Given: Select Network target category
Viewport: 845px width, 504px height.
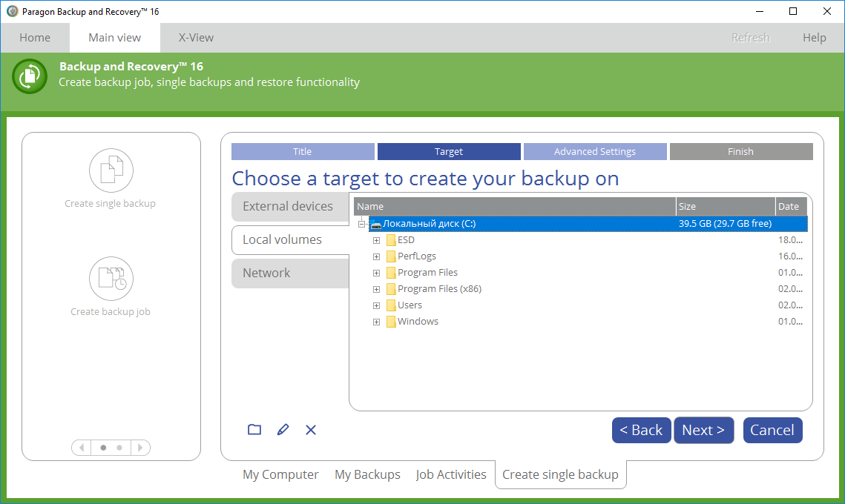Looking at the screenshot, I should (x=291, y=273).
